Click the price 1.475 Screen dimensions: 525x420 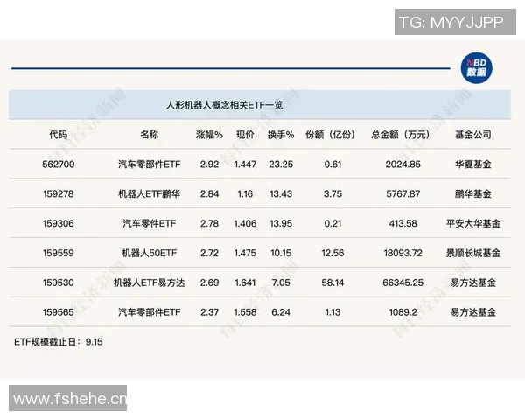(245, 253)
